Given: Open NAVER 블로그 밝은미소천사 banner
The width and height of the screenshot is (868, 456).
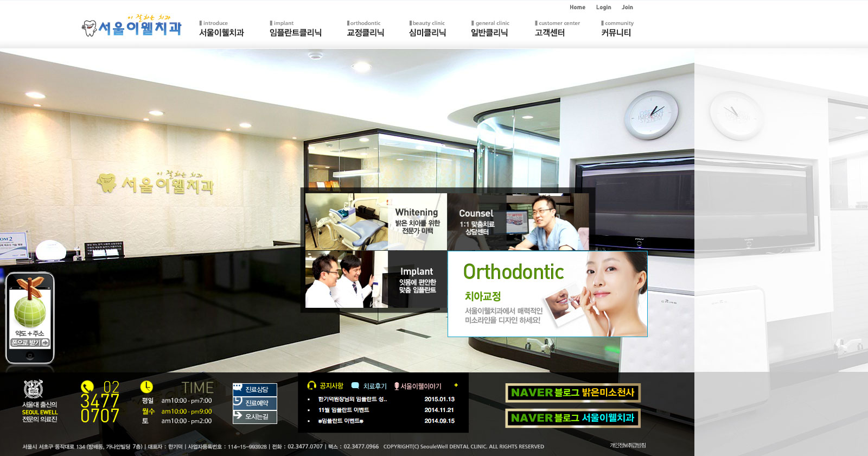Looking at the screenshot, I should 573,392.
